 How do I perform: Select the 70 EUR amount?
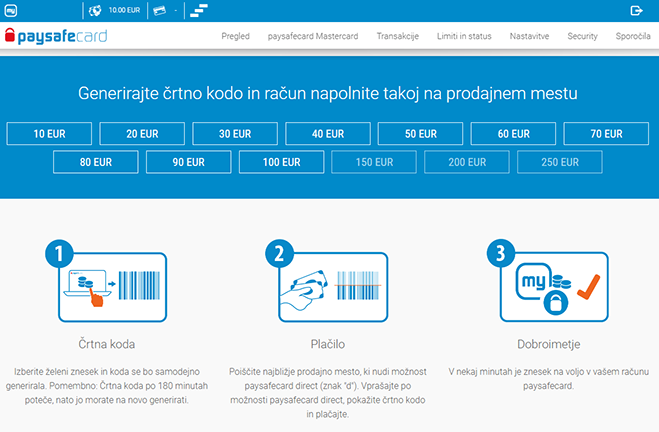606,134
